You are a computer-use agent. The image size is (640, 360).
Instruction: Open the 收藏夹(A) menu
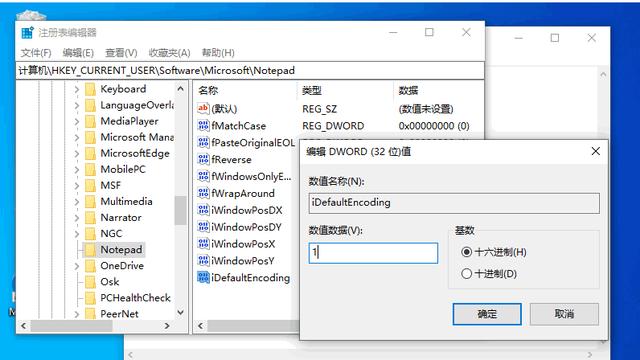169,53
